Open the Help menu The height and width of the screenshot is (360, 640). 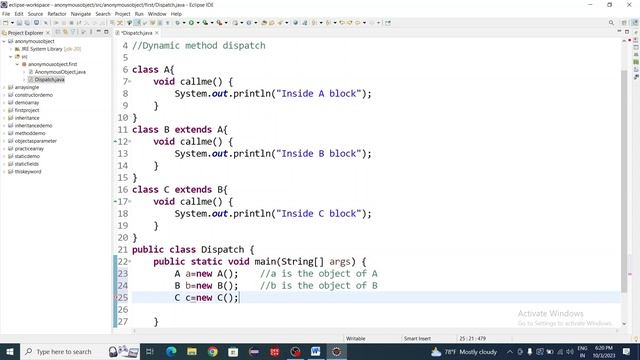(176, 14)
